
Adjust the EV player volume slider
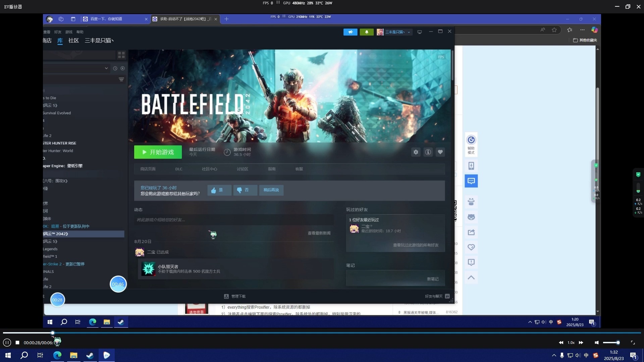click(611, 343)
